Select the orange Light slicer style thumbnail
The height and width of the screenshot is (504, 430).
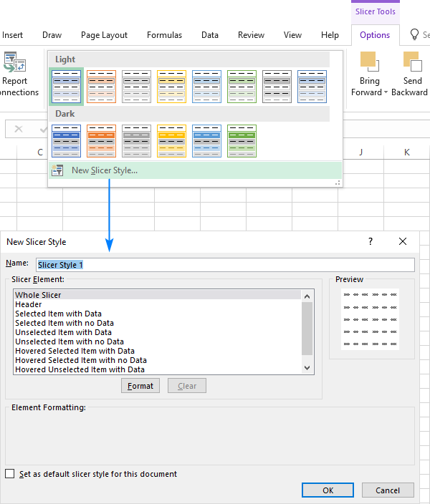tap(102, 87)
